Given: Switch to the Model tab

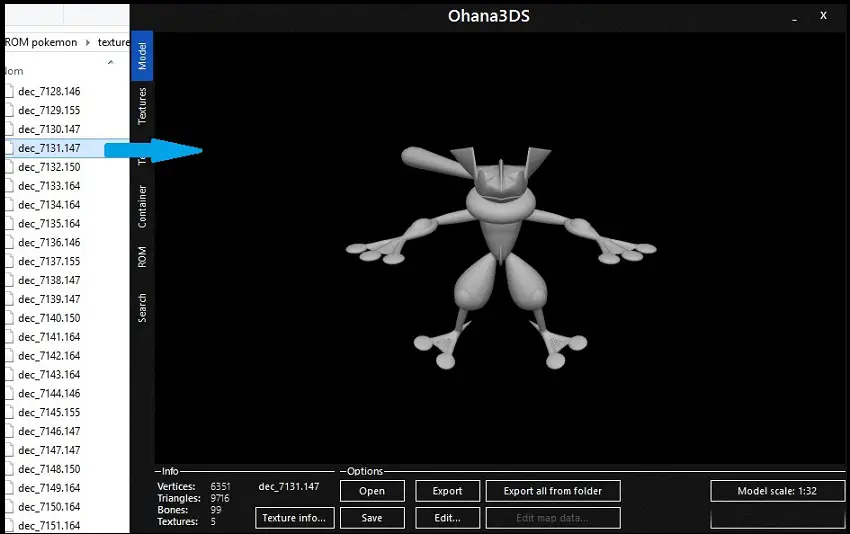Looking at the screenshot, I should (x=142, y=56).
